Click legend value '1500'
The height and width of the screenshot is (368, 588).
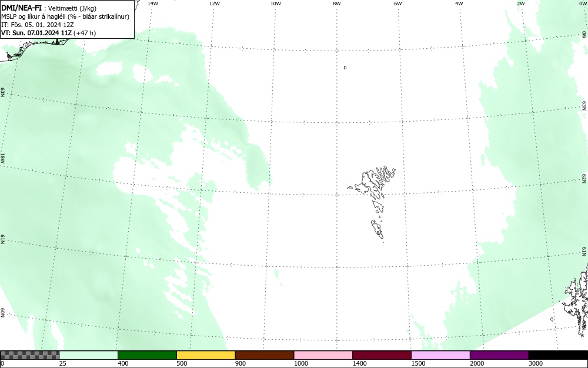tap(418, 363)
